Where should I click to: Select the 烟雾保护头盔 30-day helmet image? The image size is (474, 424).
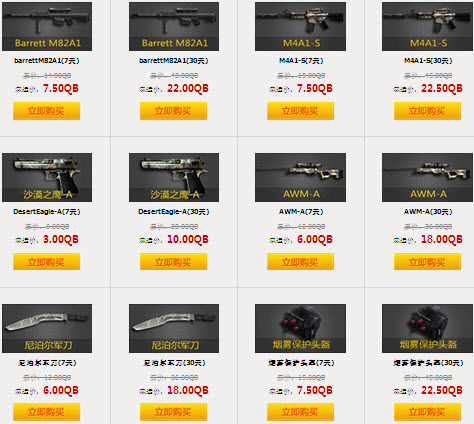pos(427,328)
